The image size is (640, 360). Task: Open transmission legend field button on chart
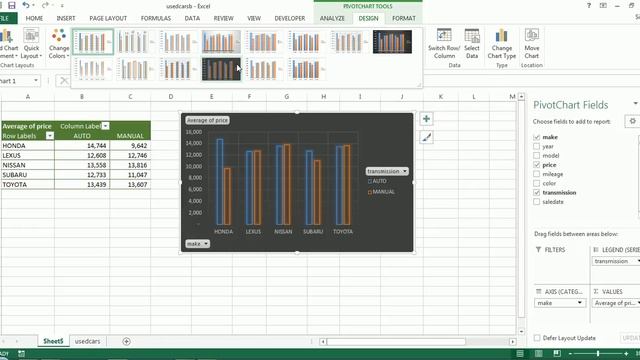coord(387,171)
